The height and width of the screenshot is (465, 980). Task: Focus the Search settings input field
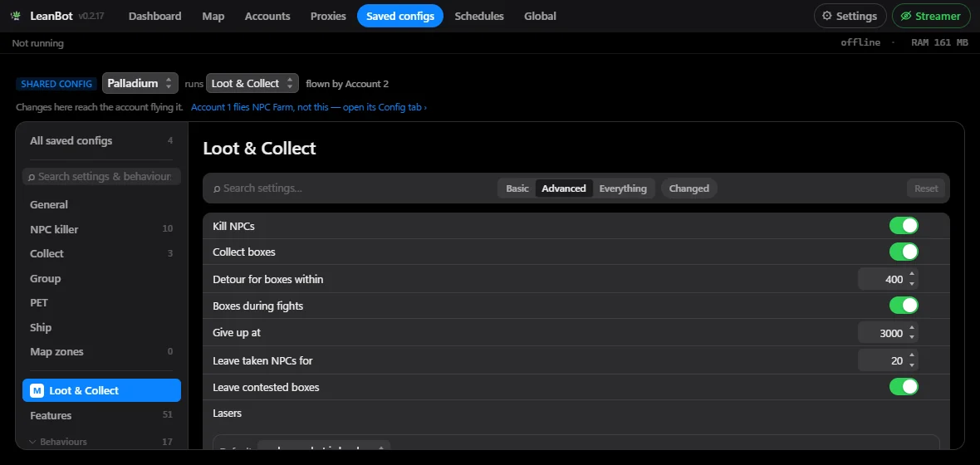point(350,188)
